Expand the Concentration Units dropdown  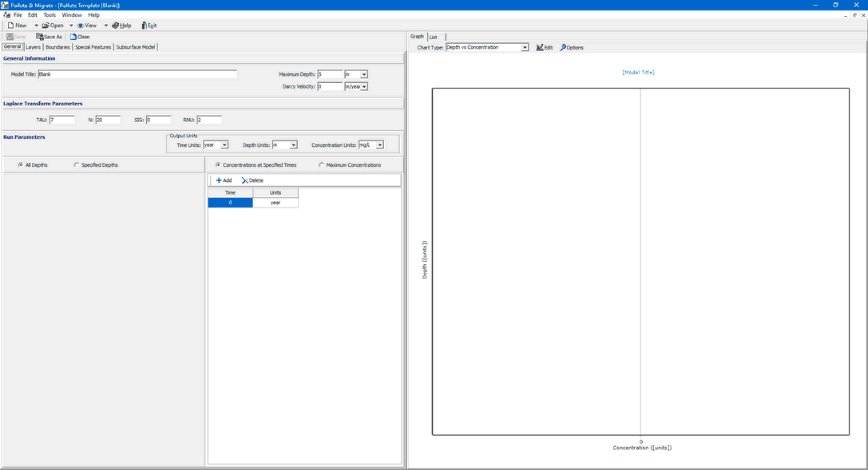click(380, 145)
